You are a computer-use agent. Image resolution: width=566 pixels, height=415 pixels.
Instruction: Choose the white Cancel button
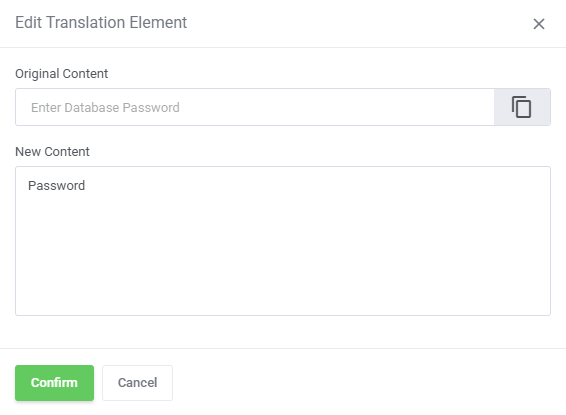[138, 383]
